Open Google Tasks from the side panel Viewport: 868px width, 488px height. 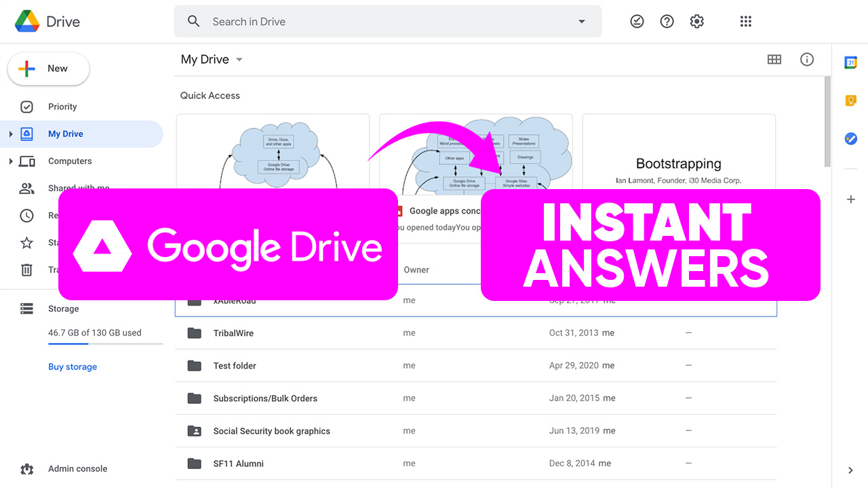(851, 138)
